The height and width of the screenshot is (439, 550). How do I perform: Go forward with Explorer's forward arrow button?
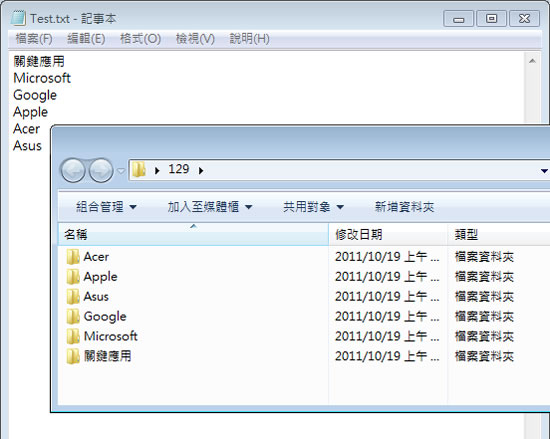[101, 170]
